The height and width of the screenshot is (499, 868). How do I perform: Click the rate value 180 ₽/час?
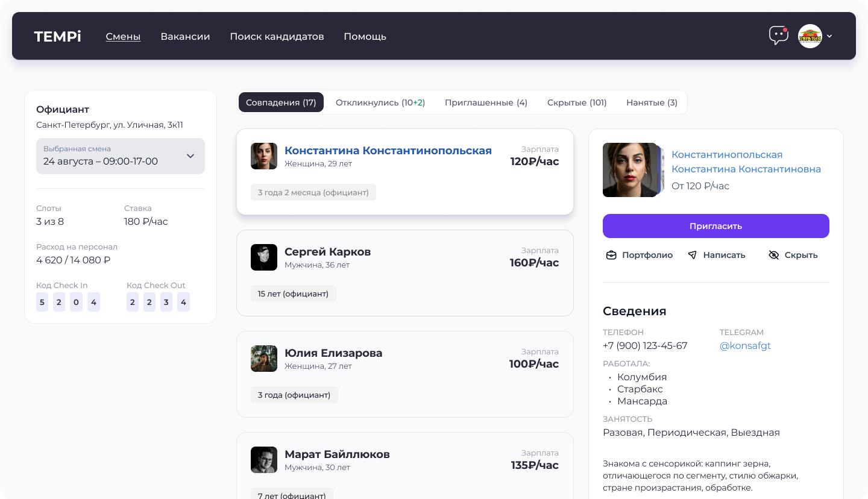click(x=146, y=222)
